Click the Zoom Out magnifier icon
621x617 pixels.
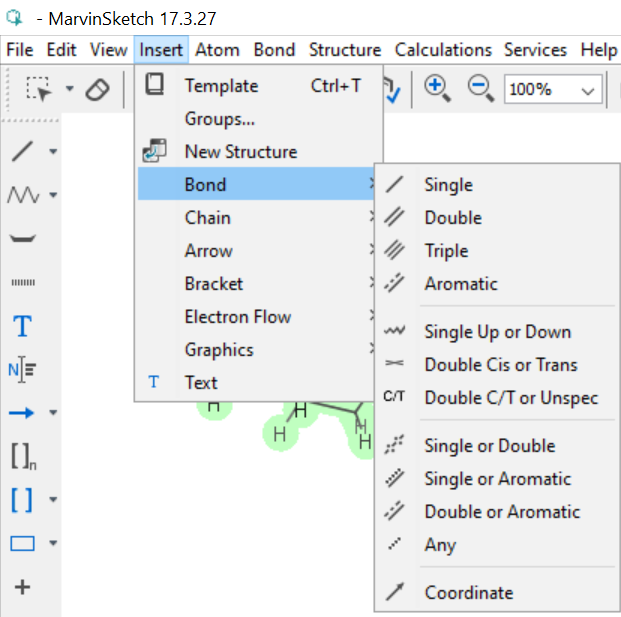[481, 88]
